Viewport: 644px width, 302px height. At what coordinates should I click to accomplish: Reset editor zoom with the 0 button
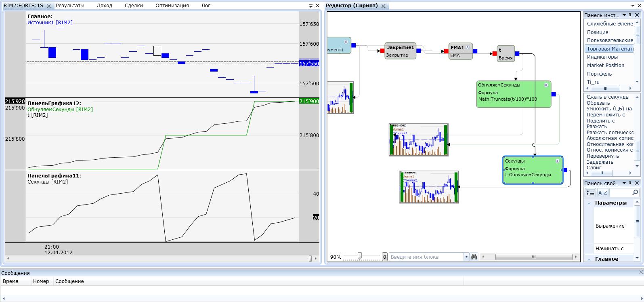click(384, 257)
